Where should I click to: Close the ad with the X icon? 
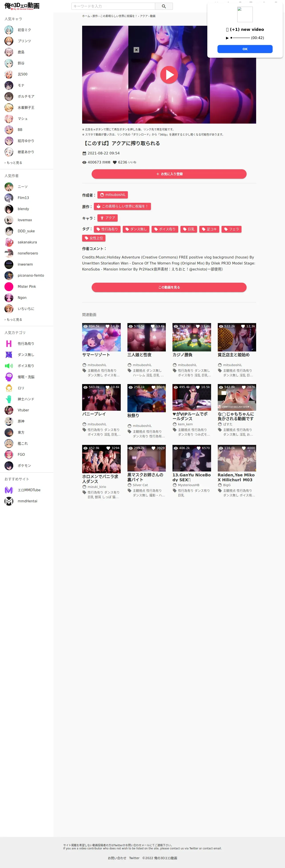click(136, 50)
